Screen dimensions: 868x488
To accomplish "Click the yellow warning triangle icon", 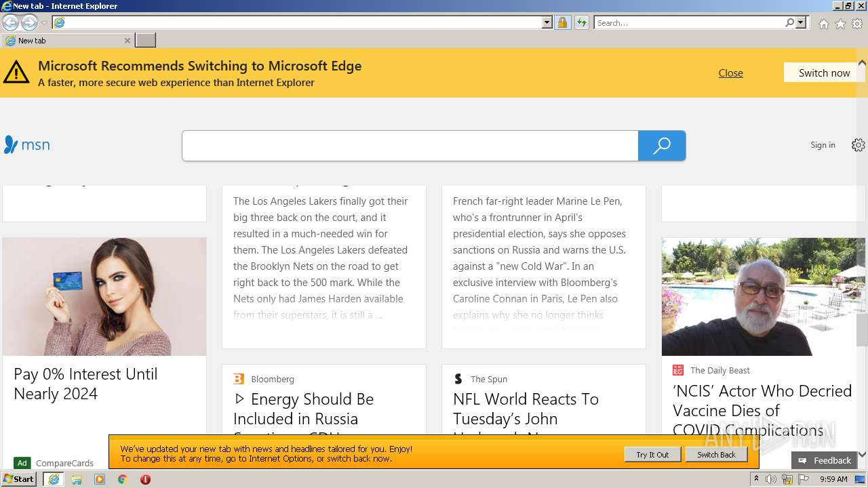I will coord(16,73).
